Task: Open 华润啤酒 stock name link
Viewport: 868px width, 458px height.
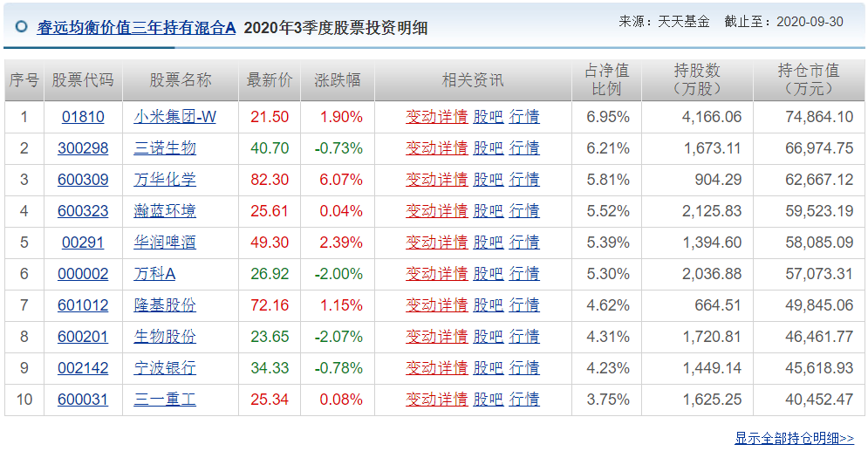Action: 165,243
